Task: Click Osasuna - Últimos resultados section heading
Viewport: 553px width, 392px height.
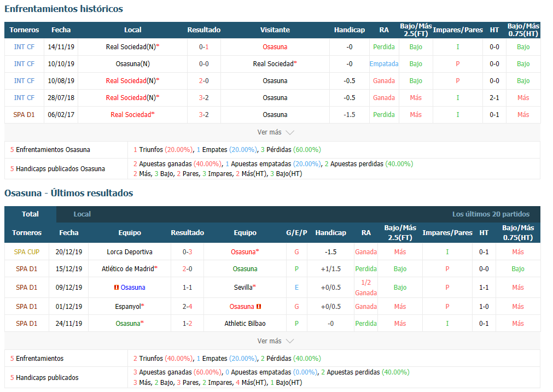Action: pyautogui.click(x=69, y=193)
